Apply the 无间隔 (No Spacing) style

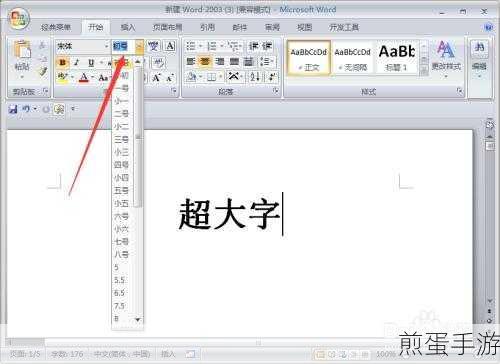[352, 58]
